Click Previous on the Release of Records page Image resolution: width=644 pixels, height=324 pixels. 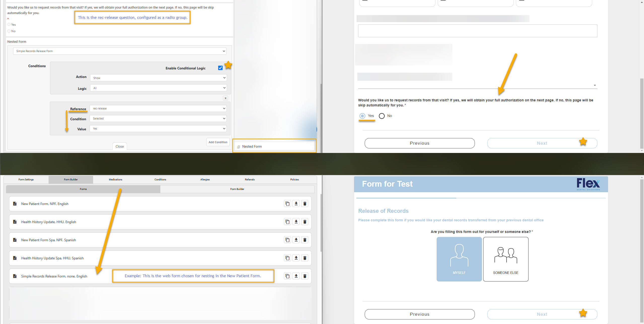click(x=420, y=314)
